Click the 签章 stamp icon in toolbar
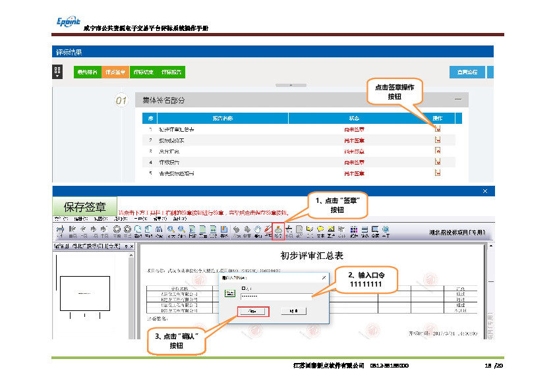The height and width of the screenshot is (392, 555). 277,230
